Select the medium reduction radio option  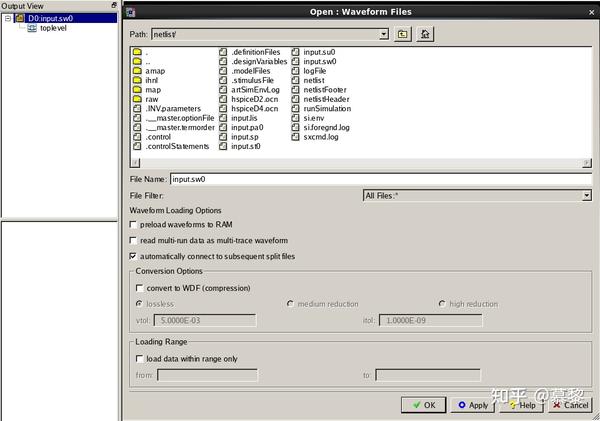click(x=290, y=304)
